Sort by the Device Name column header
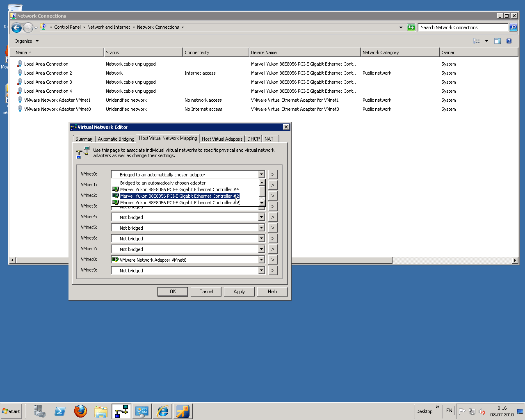The height and width of the screenshot is (420, 525). coord(305,52)
